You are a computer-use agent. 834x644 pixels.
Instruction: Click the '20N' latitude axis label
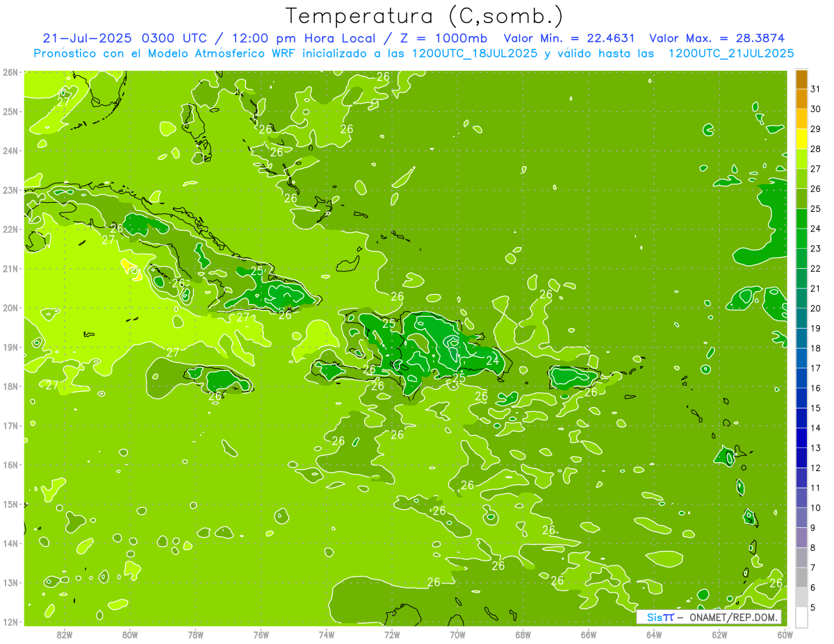[10, 308]
